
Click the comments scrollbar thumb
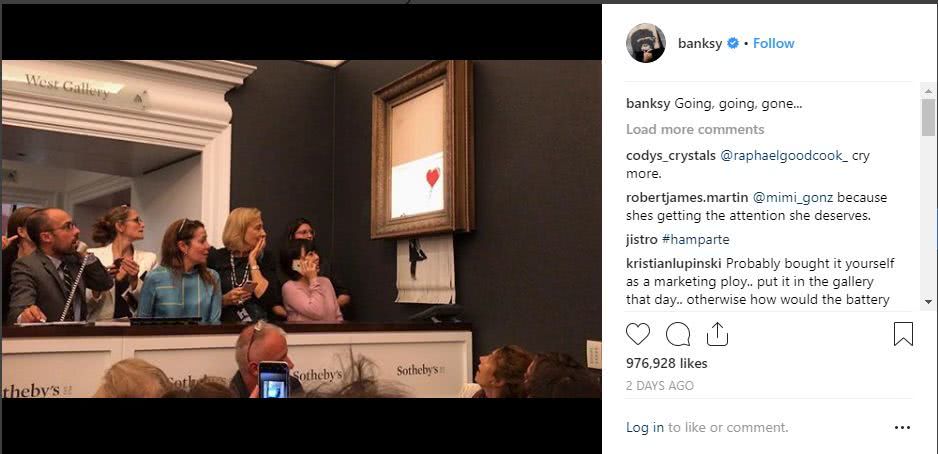point(928,117)
